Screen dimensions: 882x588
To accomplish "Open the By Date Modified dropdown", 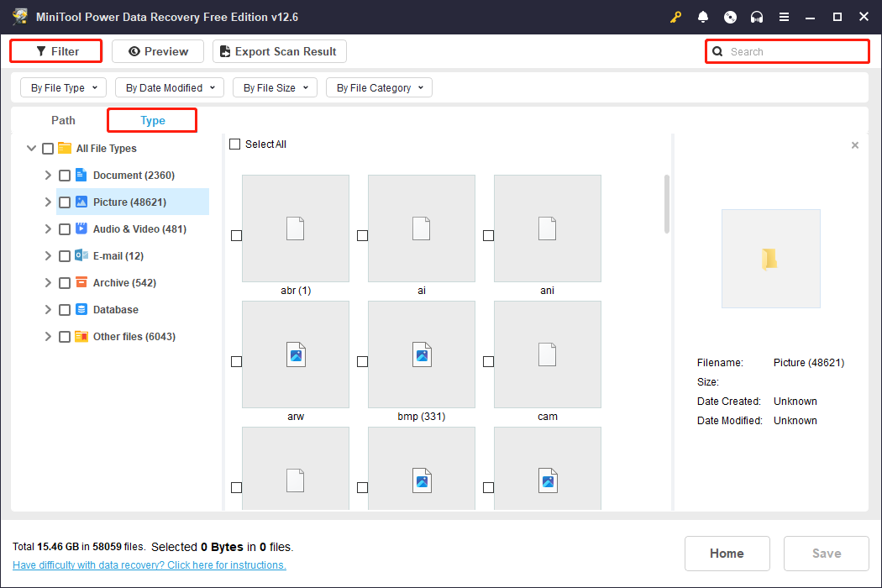I will click(169, 87).
